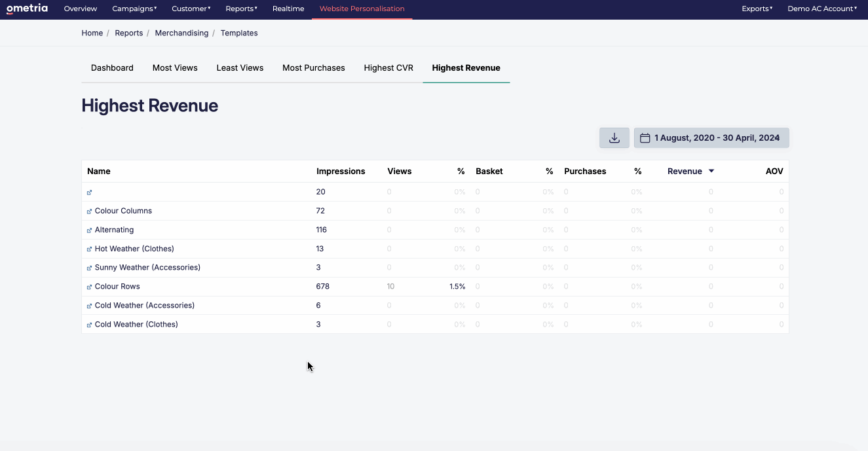Go to Merchandising in the breadcrumb
Image resolution: width=868 pixels, height=451 pixels.
coord(181,33)
